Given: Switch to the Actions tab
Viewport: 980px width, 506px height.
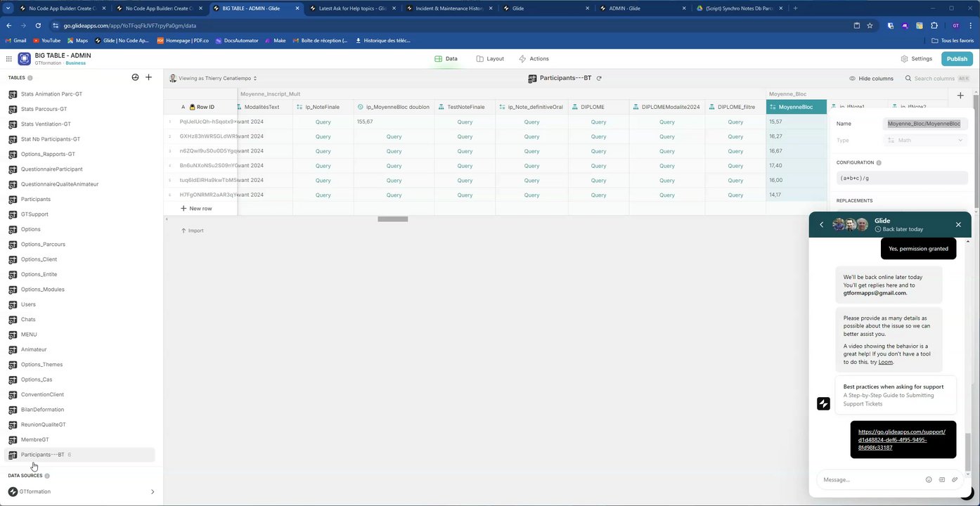Looking at the screenshot, I should (534, 59).
